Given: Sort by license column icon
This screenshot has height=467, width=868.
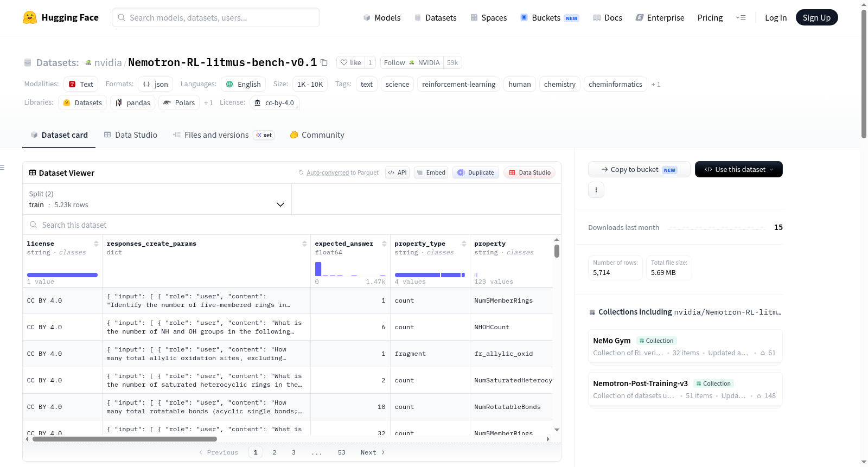Looking at the screenshot, I should [x=97, y=244].
